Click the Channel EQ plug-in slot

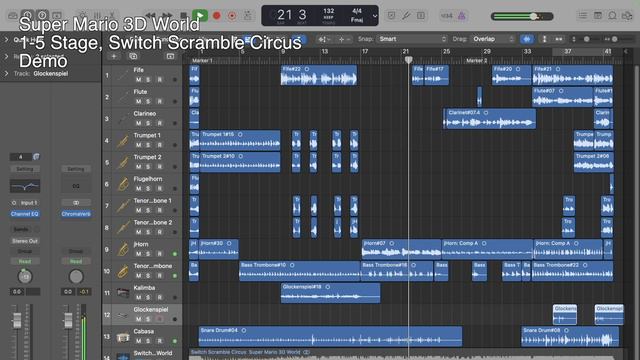coord(24,214)
